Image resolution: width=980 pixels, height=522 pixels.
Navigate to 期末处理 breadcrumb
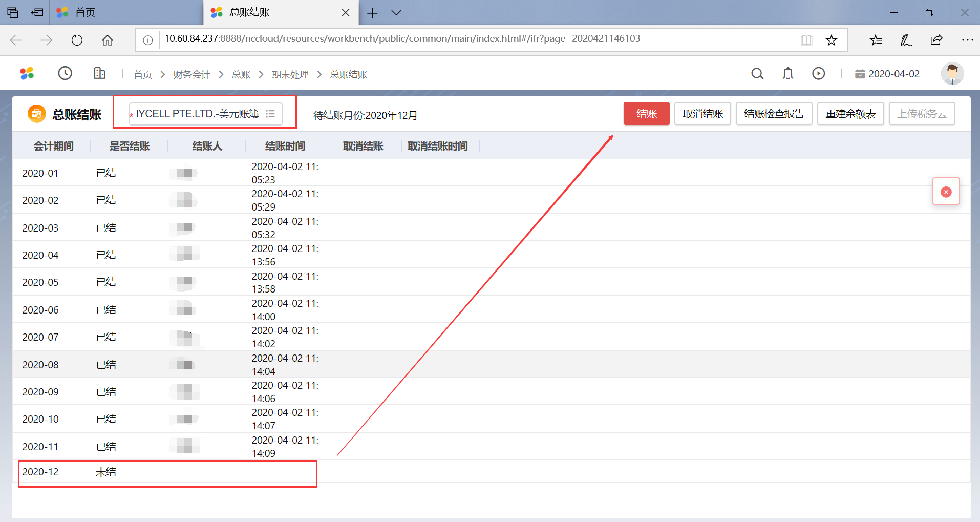point(290,75)
